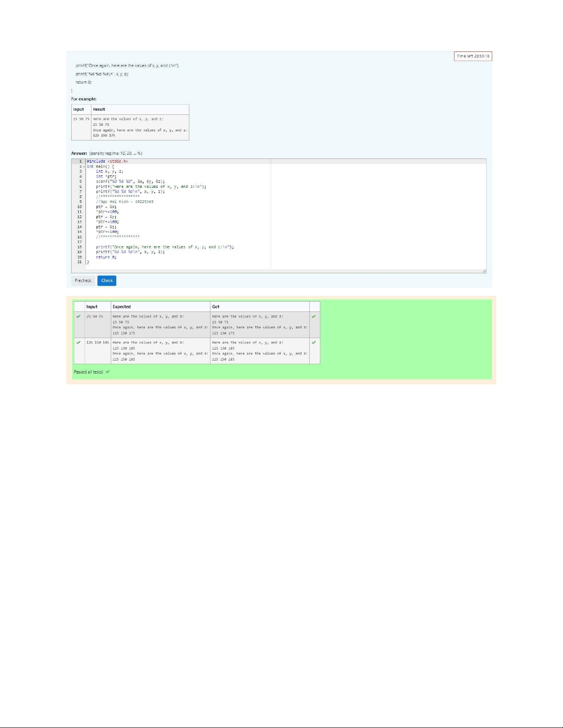
Task: Place cursor on line 9 name comment
Action: 125,202
